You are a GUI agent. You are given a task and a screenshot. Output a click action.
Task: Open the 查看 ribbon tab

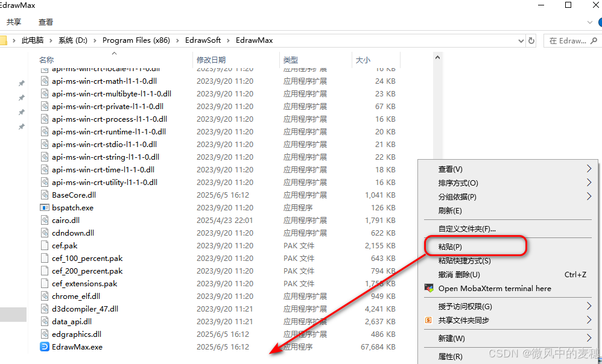click(x=46, y=22)
